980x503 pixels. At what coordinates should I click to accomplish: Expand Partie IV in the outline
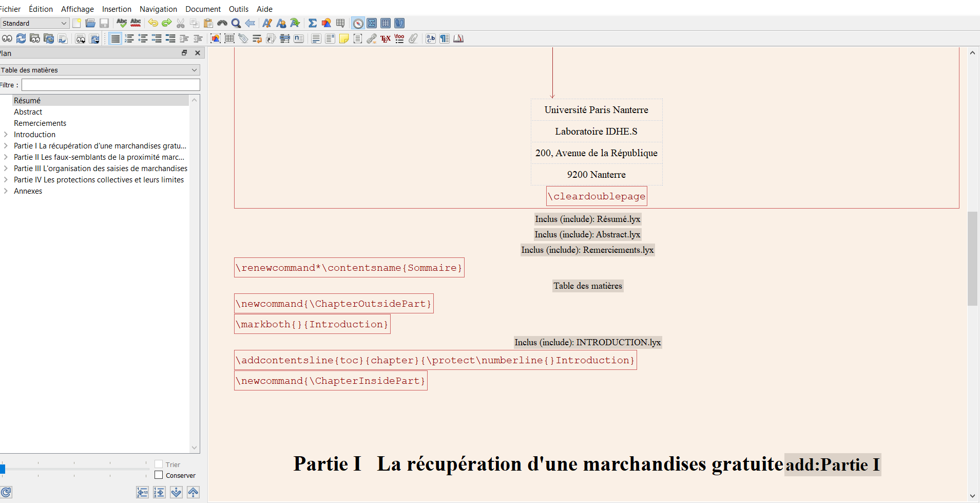6,180
